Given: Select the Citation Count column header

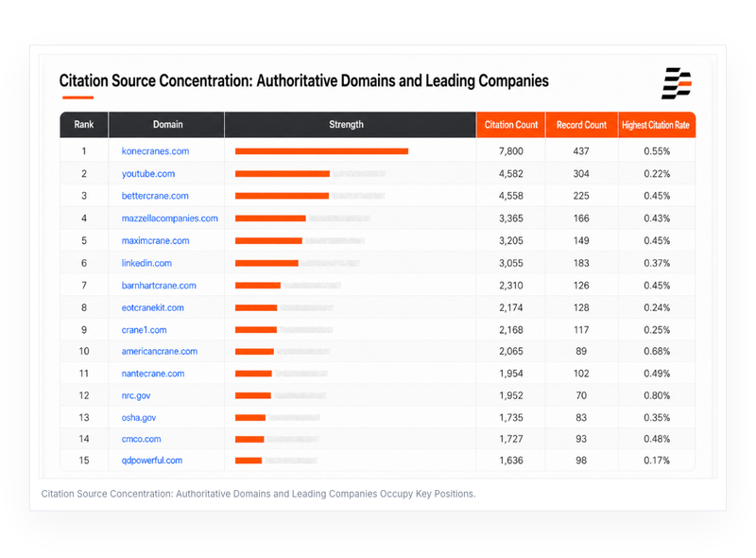Looking at the screenshot, I should [x=510, y=125].
